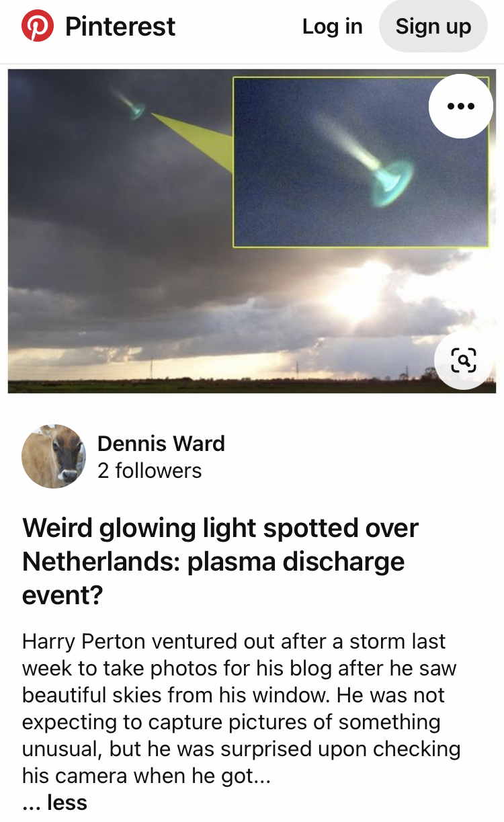The height and width of the screenshot is (822, 504).
Task: Click Dennis Ward's cow profile avatar
Action: pos(54,456)
